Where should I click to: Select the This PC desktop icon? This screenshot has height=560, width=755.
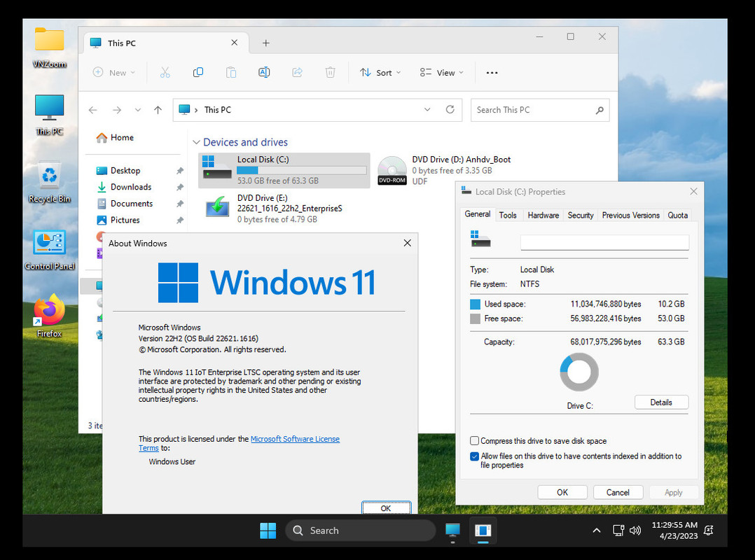50,115
